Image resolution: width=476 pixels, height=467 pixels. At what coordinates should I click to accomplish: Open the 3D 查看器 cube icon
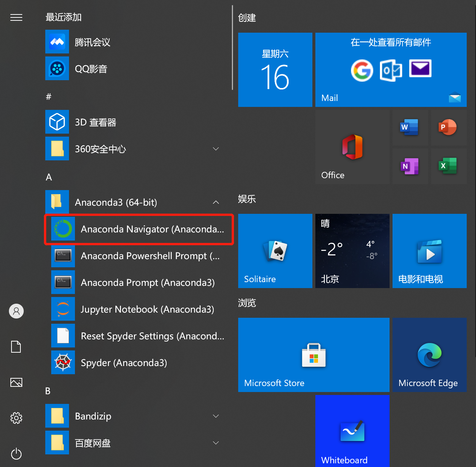(x=57, y=122)
